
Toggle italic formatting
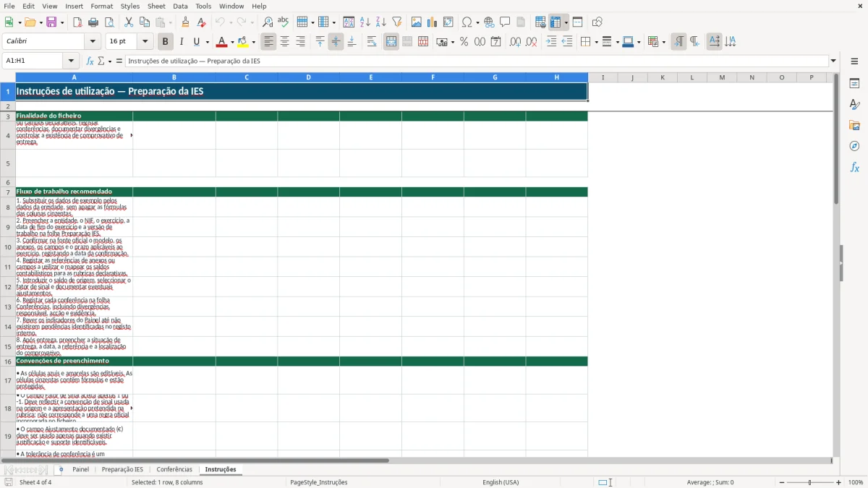[182, 42]
